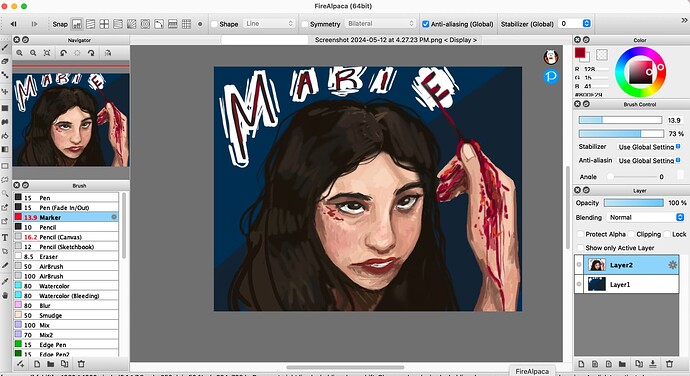
Task: Expand toolbar overflow chevron
Action: point(684,20)
